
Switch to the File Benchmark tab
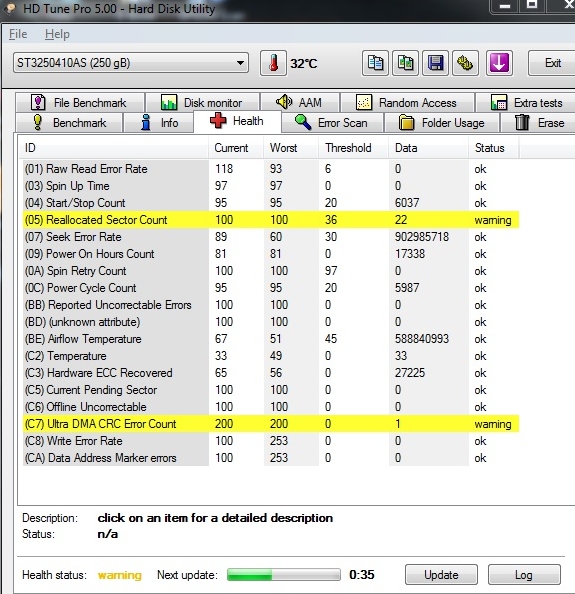point(80,103)
